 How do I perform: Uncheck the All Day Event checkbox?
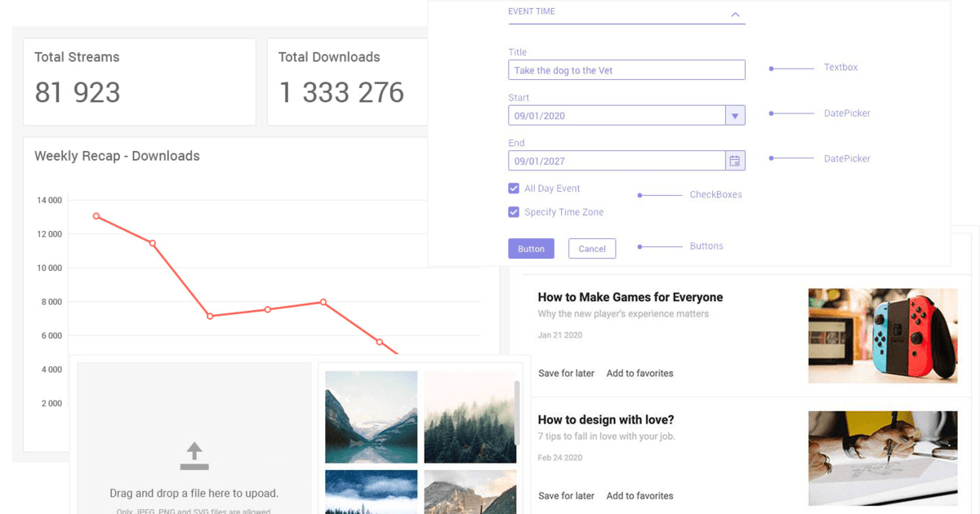[x=514, y=188]
